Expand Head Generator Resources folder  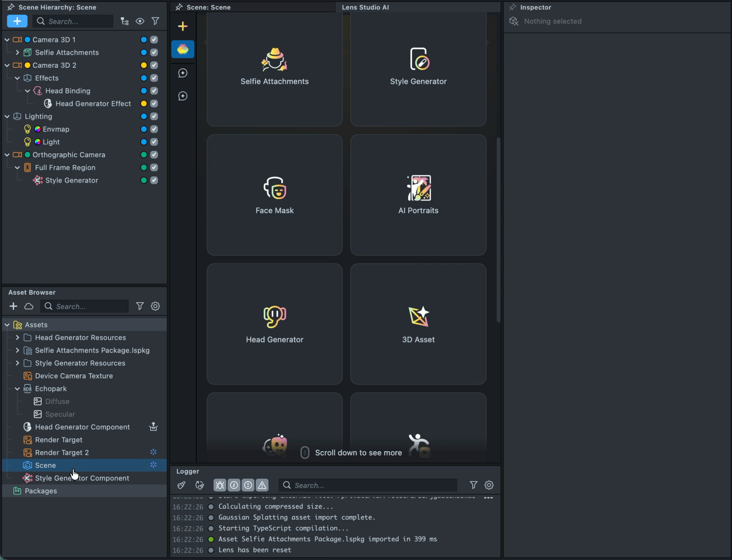pos(17,337)
